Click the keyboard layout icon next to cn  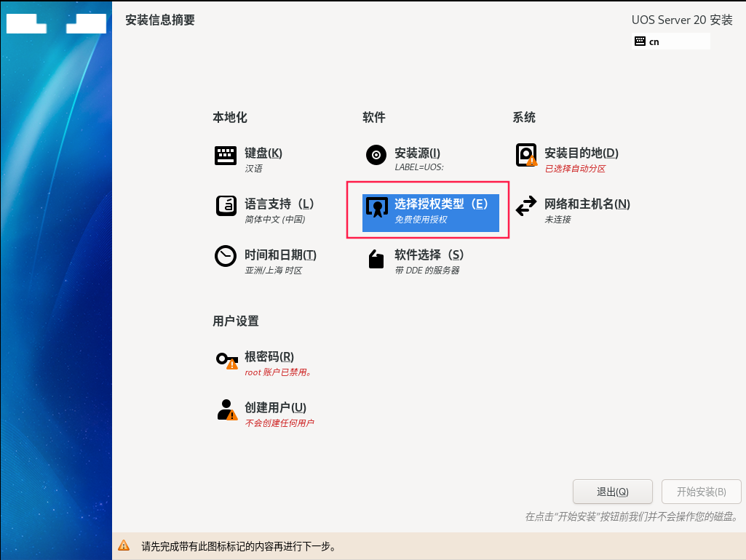click(x=640, y=41)
